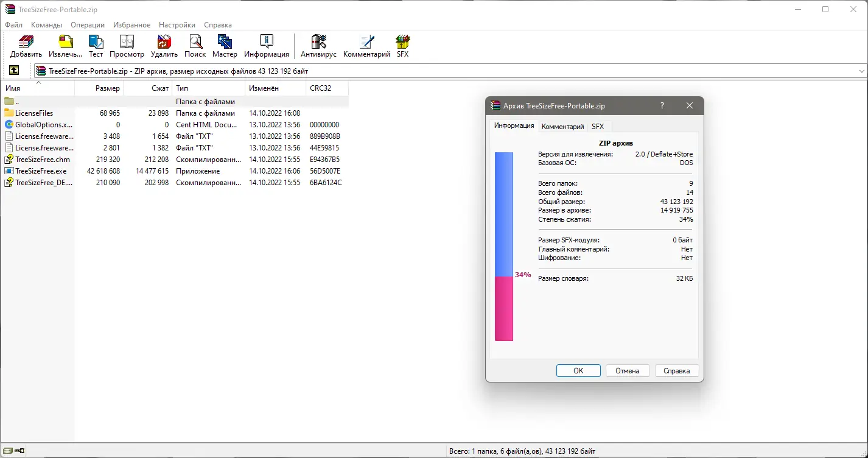Click the Отмена button
Viewport: 868px width, 458px height.
627,370
